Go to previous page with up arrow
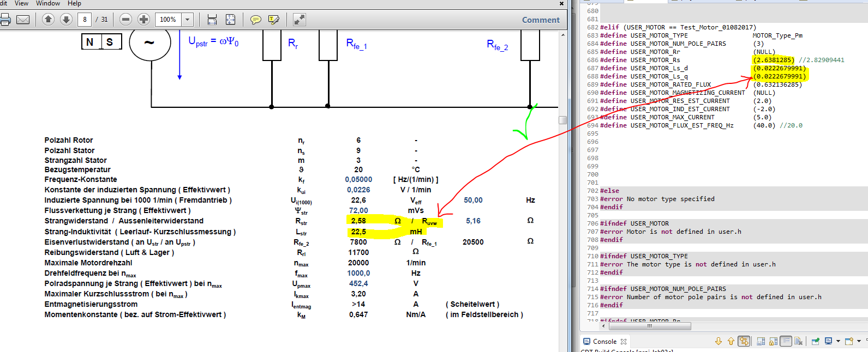Screen dimensions: 868x352 [48, 20]
